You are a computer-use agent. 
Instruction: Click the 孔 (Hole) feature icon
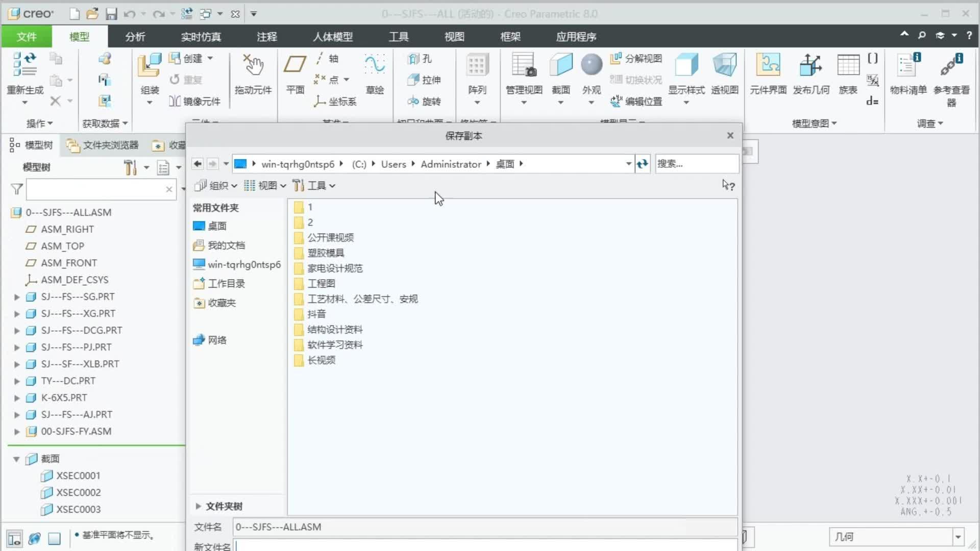[x=419, y=59]
